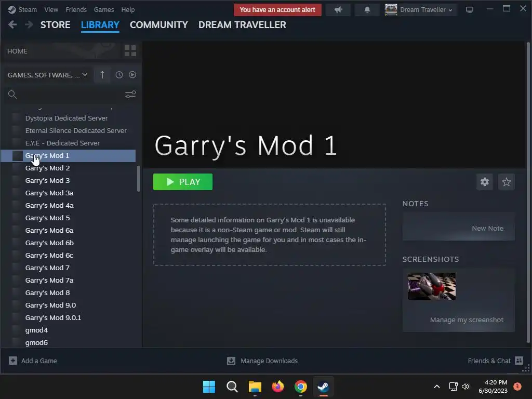Open the screenshot thumbnail
Viewport: 532px width, 399px height.
tap(432, 286)
